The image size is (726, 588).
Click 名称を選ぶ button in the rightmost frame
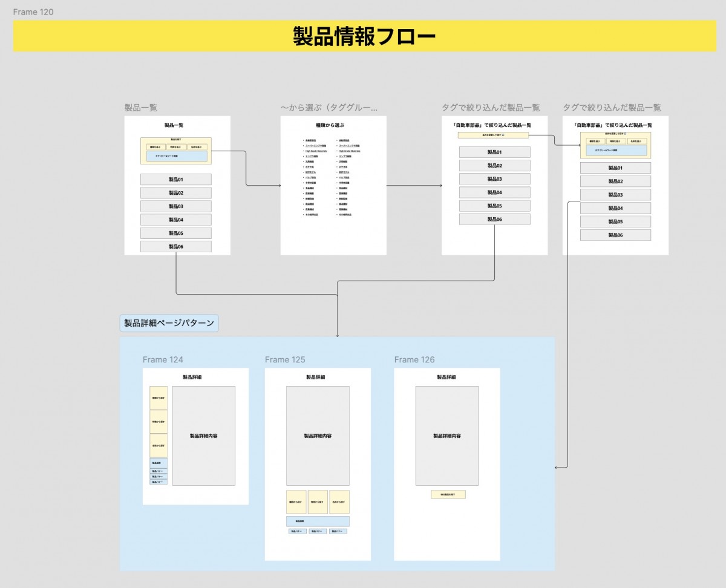636,142
